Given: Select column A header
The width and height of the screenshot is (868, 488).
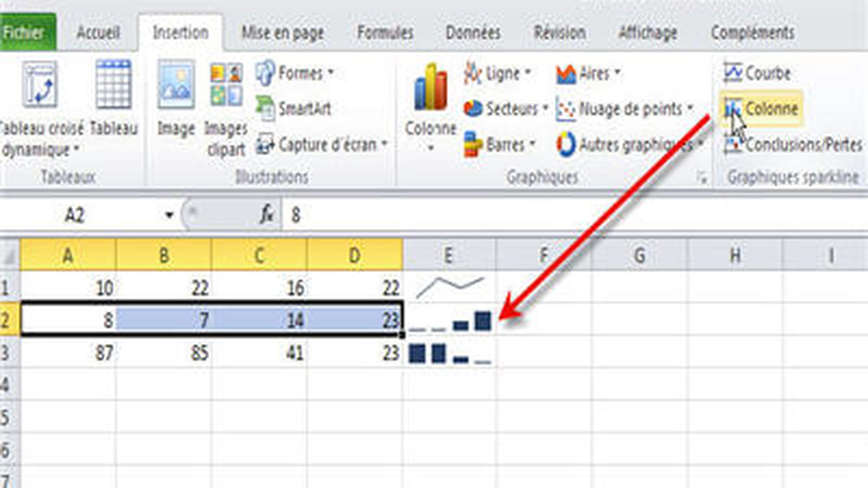Looking at the screenshot, I should point(68,255).
